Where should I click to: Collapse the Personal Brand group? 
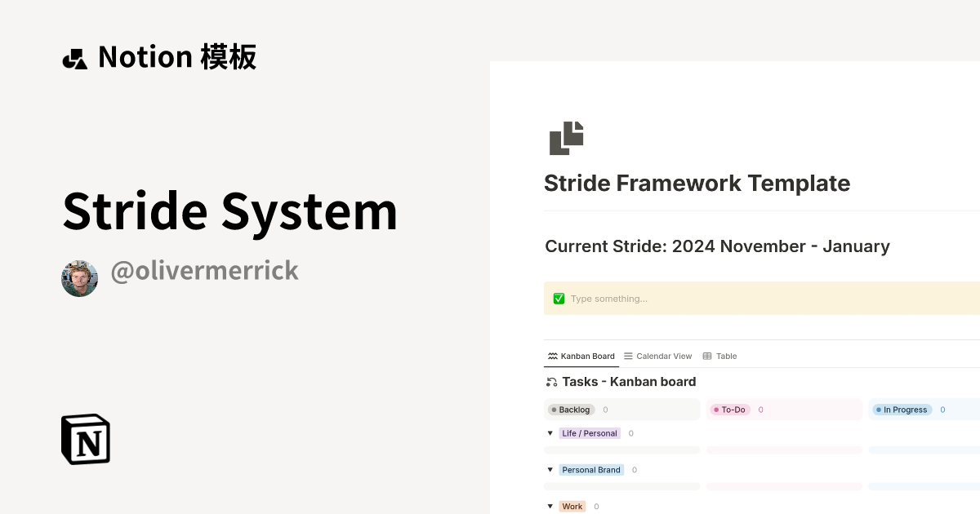(x=550, y=470)
